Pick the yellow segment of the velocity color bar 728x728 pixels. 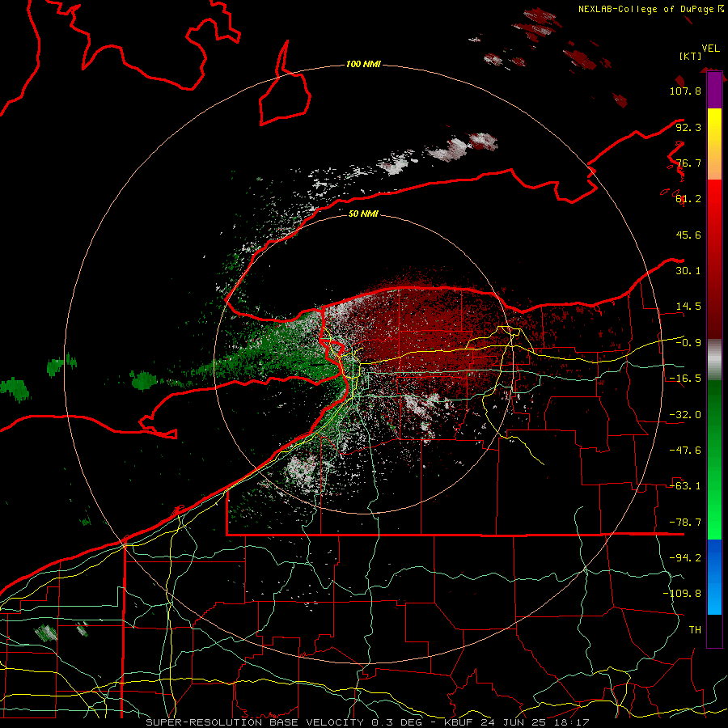click(714, 144)
